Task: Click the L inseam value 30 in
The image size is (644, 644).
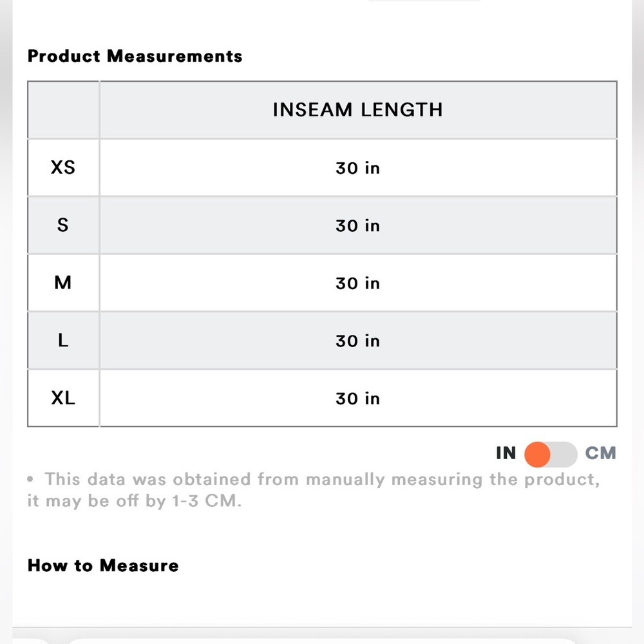Action: tap(357, 341)
